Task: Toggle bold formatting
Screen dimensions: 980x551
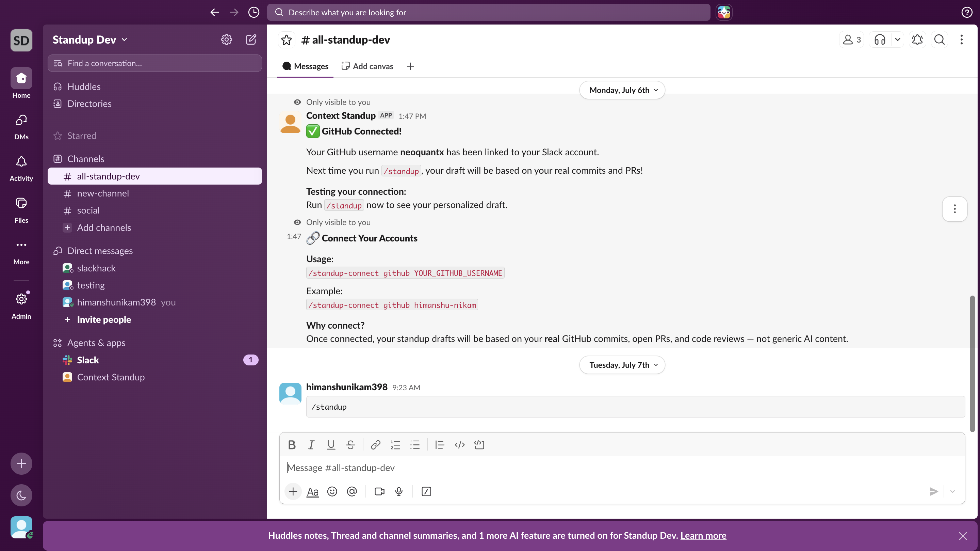Action: point(292,445)
